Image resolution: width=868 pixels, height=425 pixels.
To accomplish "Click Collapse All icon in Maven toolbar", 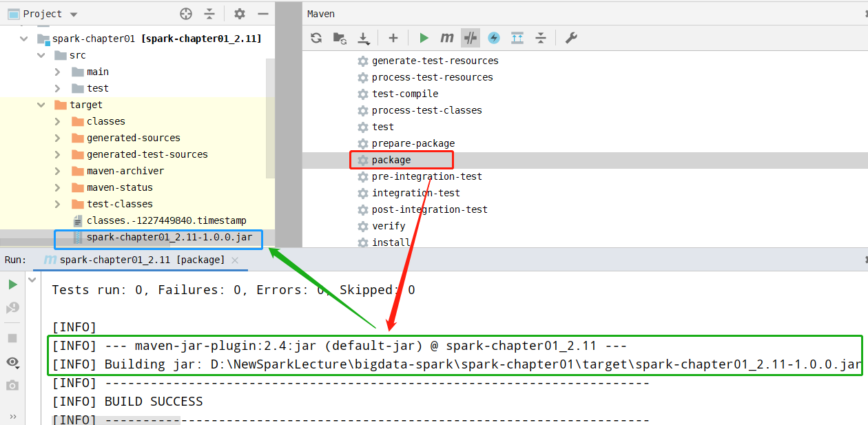I will (541, 38).
